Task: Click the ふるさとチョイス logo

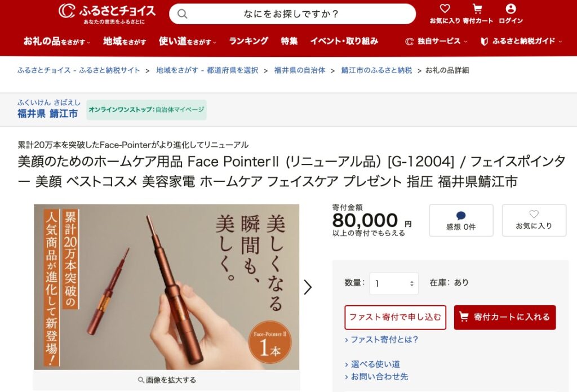Action: point(106,14)
